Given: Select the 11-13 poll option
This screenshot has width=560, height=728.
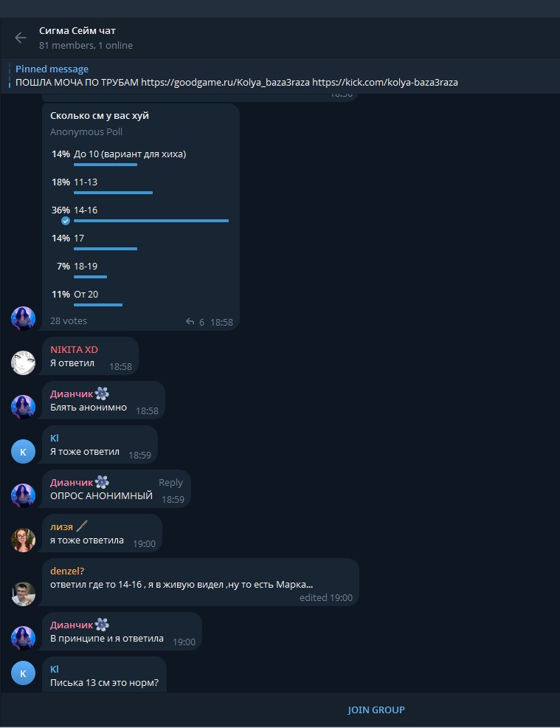Looking at the screenshot, I should click(139, 186).
